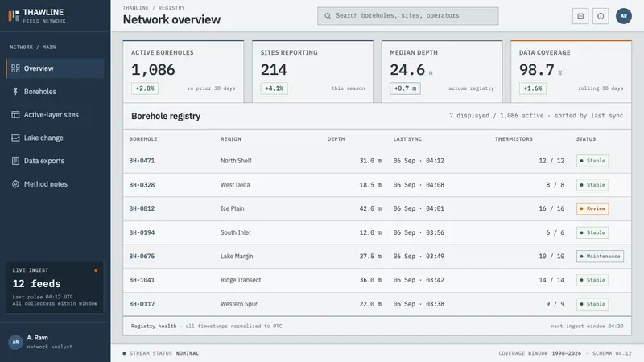Open the Data Coverage 98.7 card

(571, 72)
